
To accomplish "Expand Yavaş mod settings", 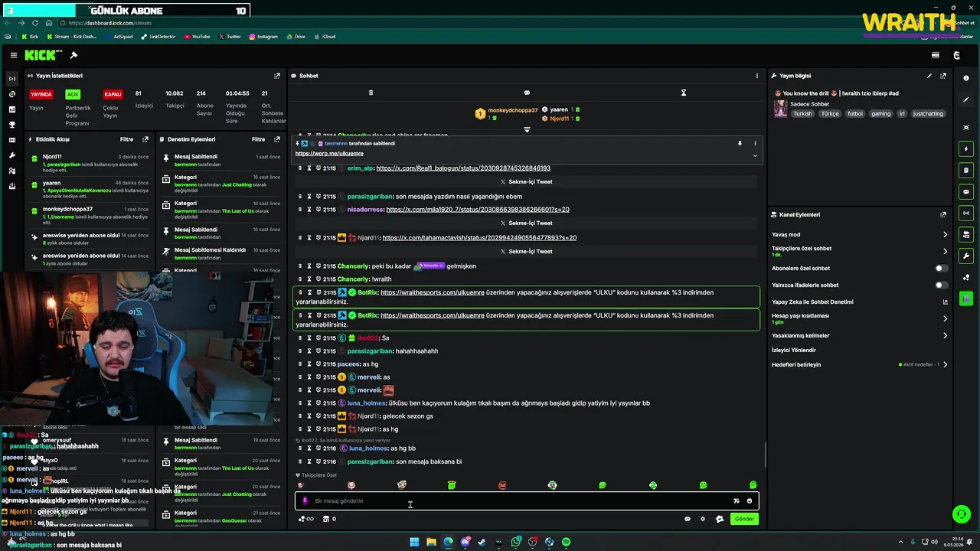I will pos(945,235).
